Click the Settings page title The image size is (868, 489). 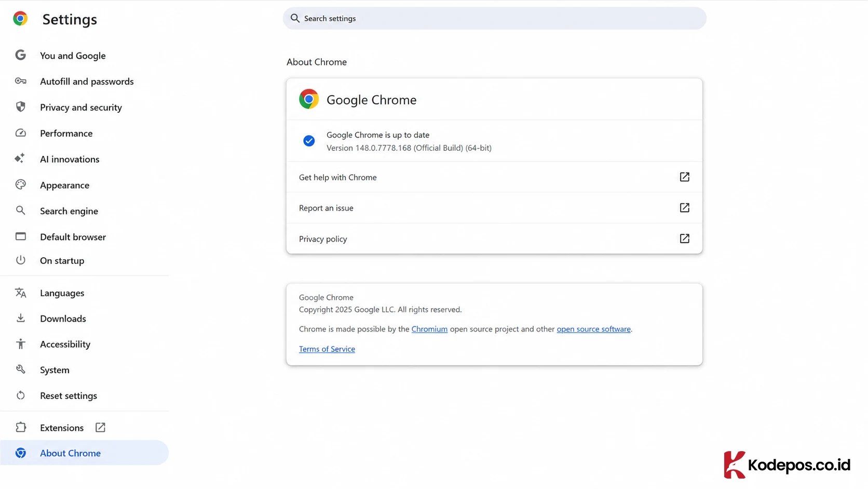(70, 19)
